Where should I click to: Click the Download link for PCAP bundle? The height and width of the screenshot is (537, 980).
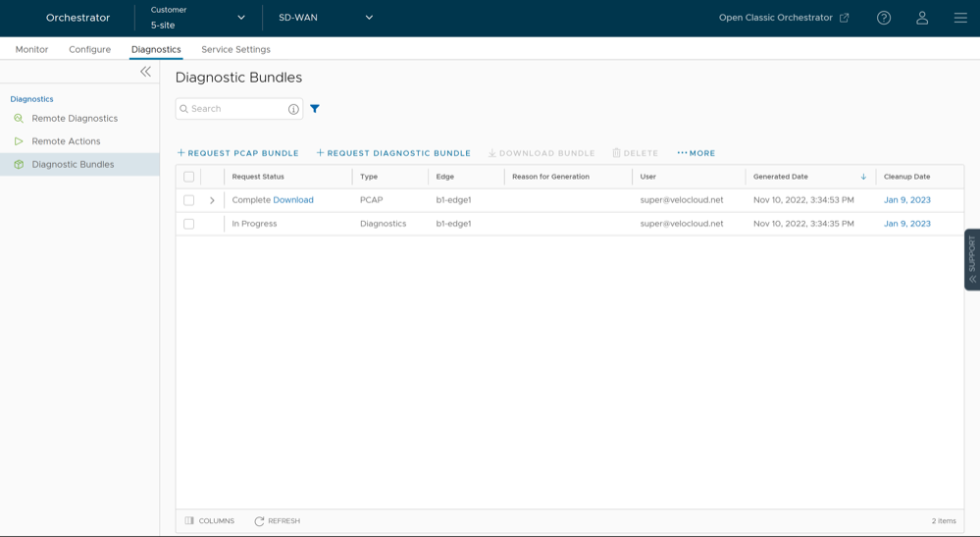(293, 200)
